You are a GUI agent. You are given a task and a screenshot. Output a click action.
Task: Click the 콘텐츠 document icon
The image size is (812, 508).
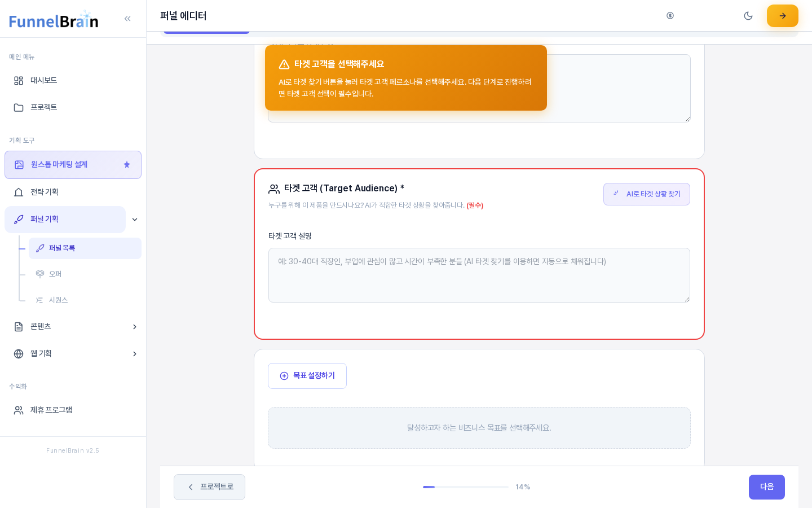(19, 327)
